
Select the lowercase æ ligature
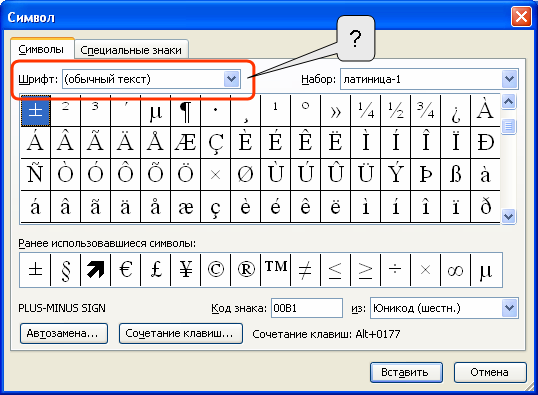click(x=186, y=207)
